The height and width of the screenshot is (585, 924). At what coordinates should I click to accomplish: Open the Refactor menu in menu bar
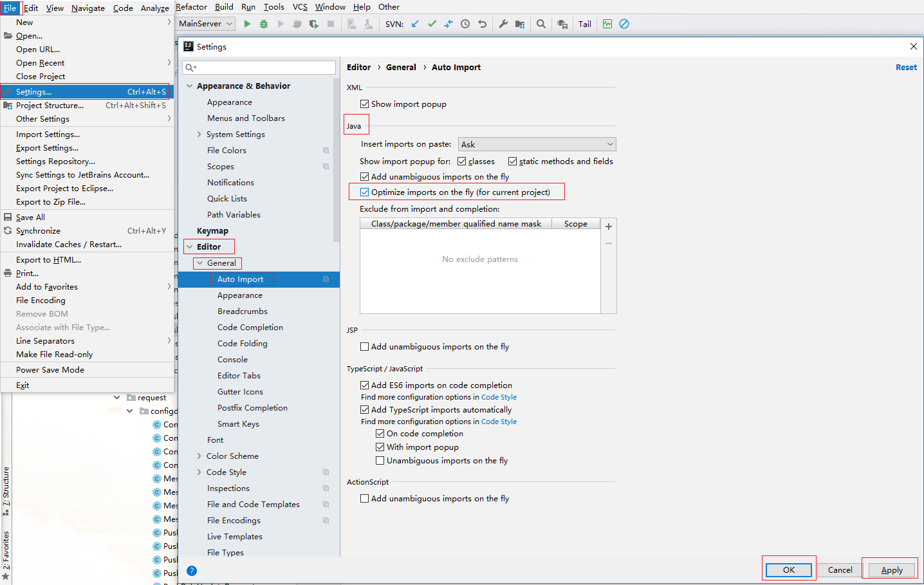click(191, 7)
